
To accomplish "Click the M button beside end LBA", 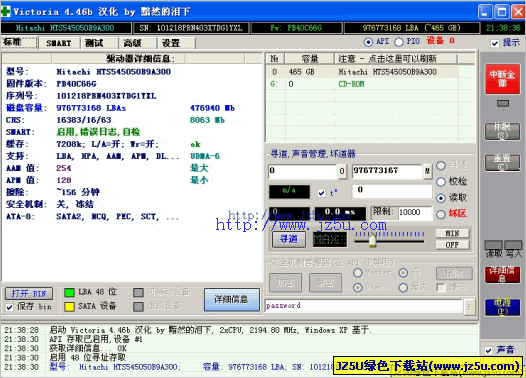I will [427, 171].
